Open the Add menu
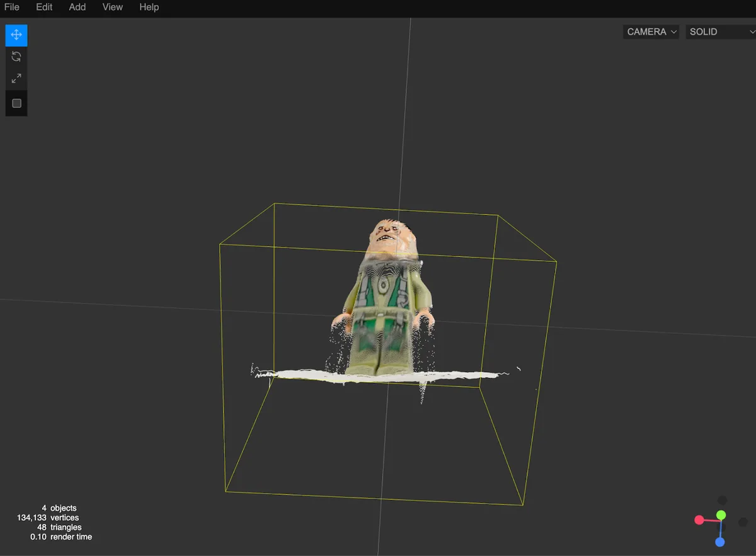756x556 pixels. pos(77,7)
